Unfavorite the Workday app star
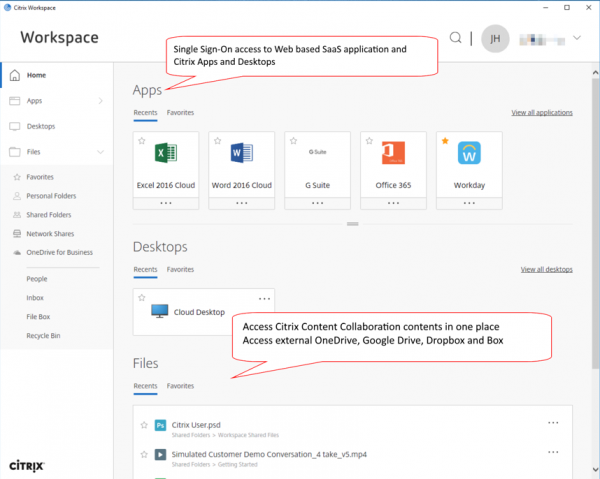This screenshot has width=600, height=479. pyautogui.click(x=445, y=140)
